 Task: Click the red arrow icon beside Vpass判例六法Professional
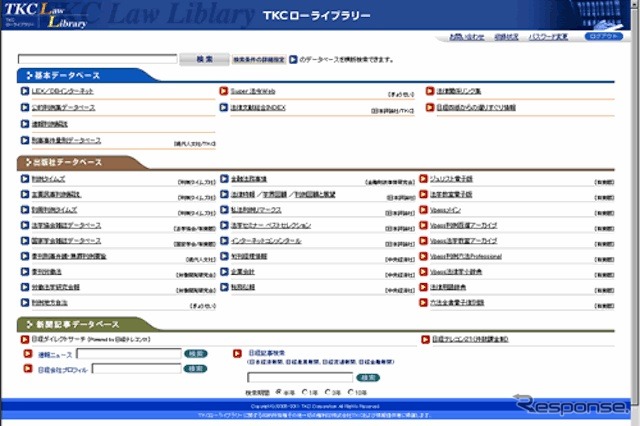click(424, 256)
